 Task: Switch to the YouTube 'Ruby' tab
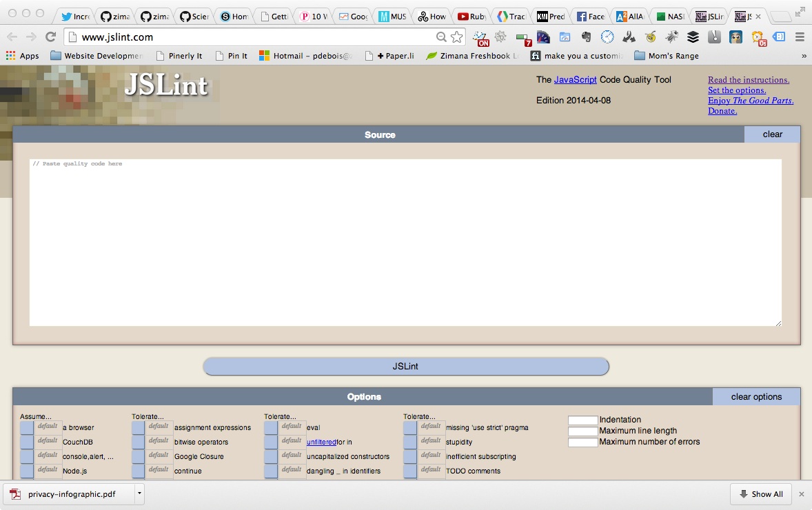pyautogui.click(x=471, y=16)
